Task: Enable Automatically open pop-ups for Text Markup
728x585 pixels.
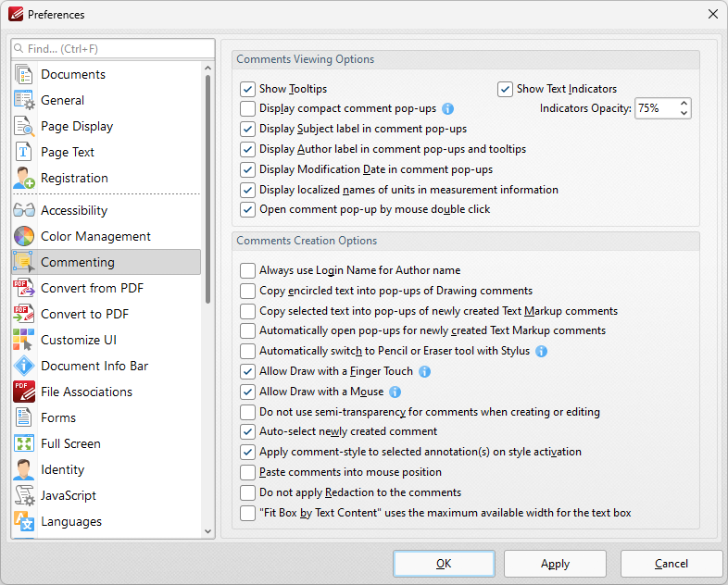Action: tap(247, 330)
